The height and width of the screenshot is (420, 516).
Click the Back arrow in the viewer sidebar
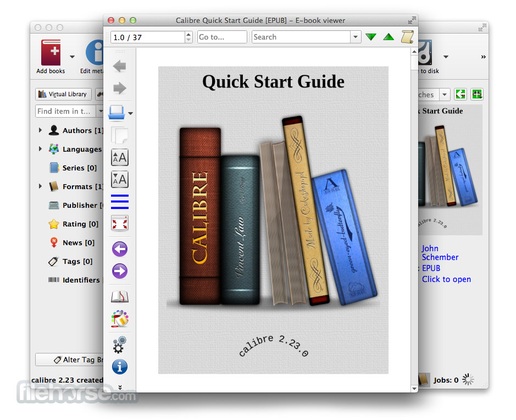tap(119, 66)
